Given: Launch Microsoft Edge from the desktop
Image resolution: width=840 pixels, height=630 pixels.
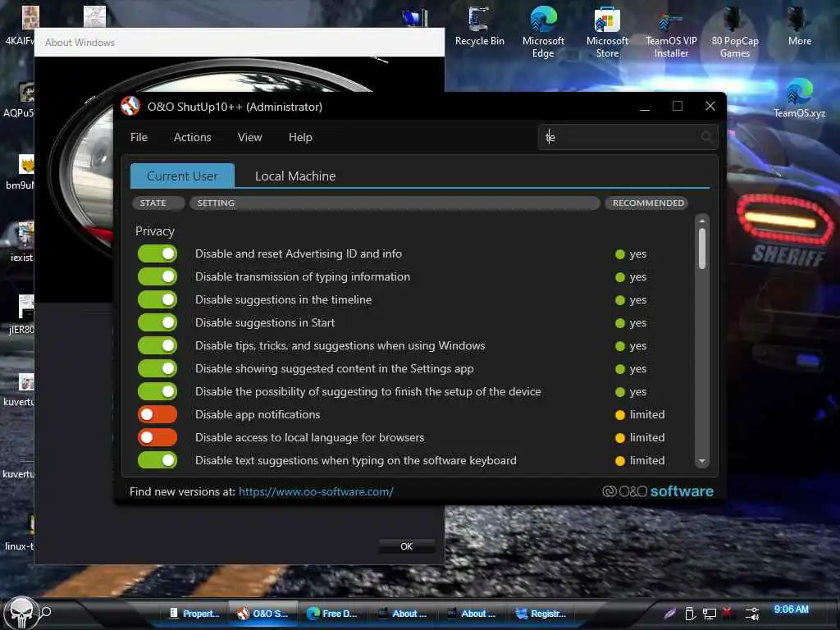Looking at the screenshot, I should pyautogui.click(x=543, y=31).
